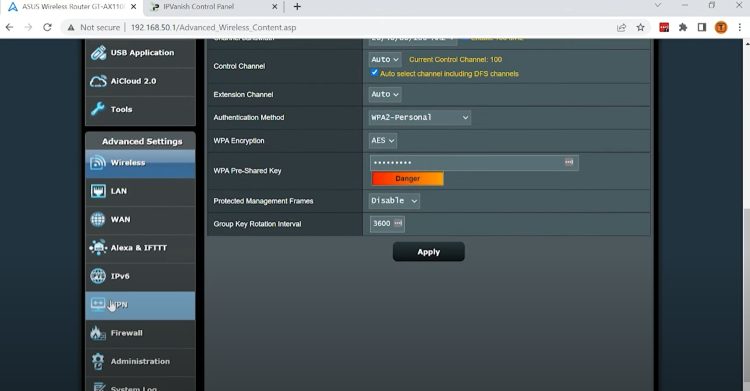Click the WPA Pre-Shared Key label
750x391 pixels.
[x=247, y=170]
